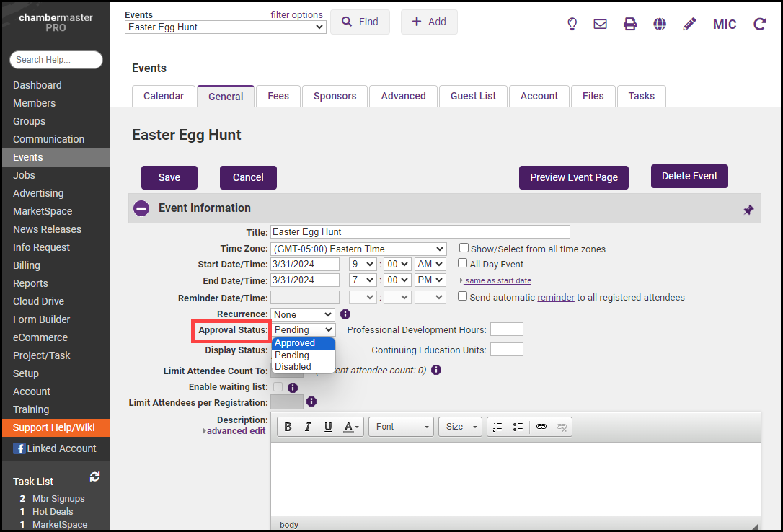Insert a link in description editor
The height and width of the screenshot is (532, 783).
541,427
